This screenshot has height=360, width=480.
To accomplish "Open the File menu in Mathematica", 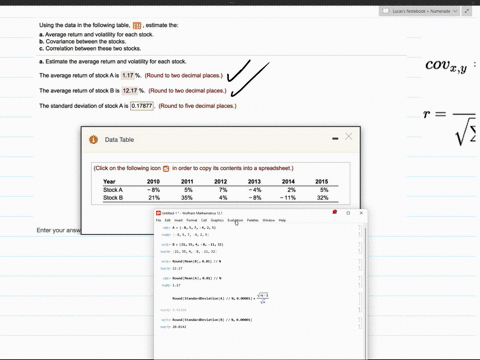I will point(158,220).
